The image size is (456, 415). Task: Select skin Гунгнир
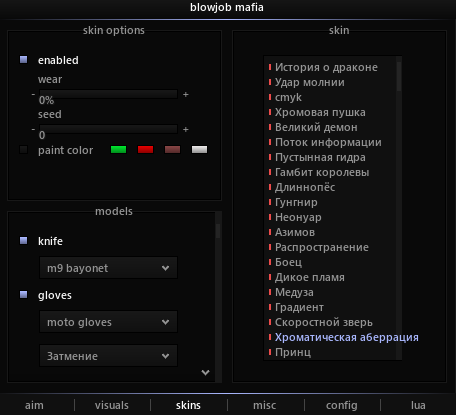pos(296,202)
